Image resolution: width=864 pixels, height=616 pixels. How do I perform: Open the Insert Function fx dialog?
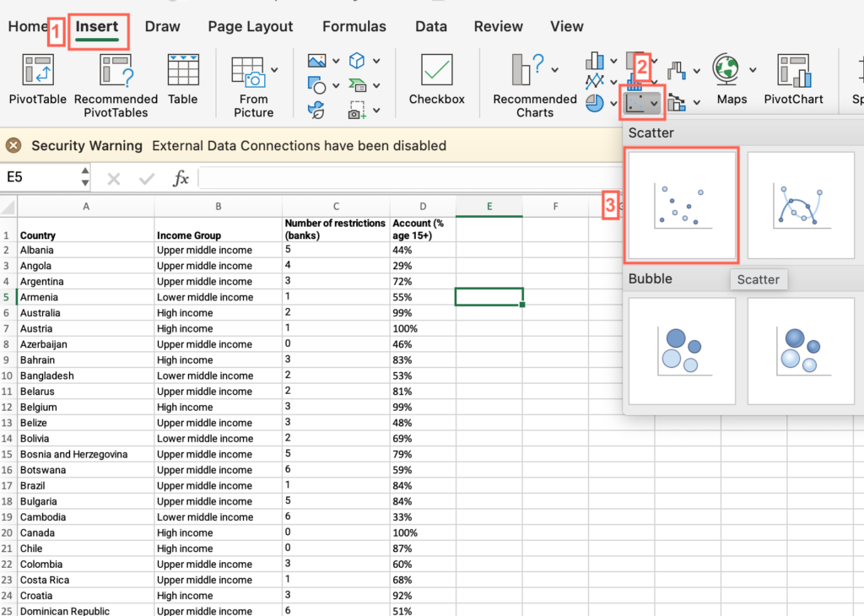pos(181,179)
